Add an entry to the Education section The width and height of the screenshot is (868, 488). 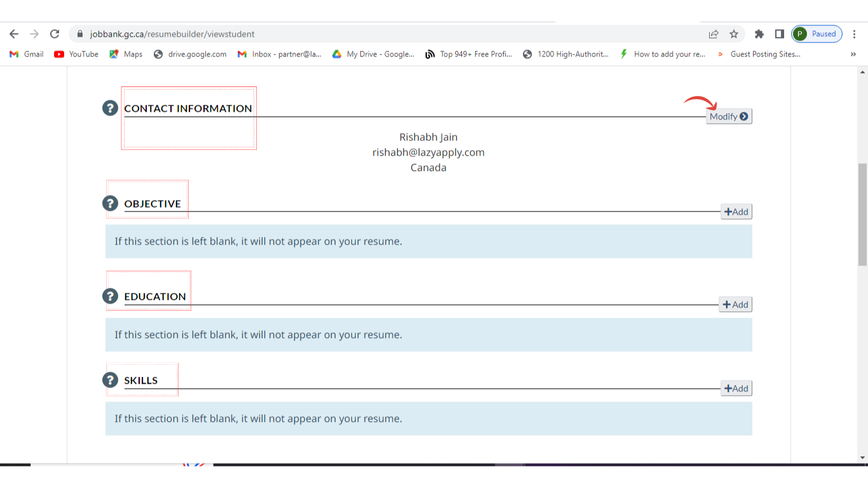click(x=735, y=305)
